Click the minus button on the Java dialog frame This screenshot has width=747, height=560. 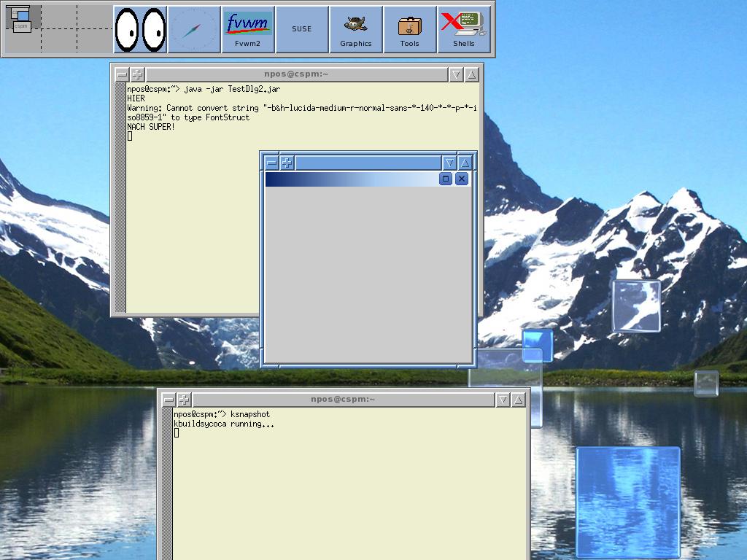click(x=271, y=163)
